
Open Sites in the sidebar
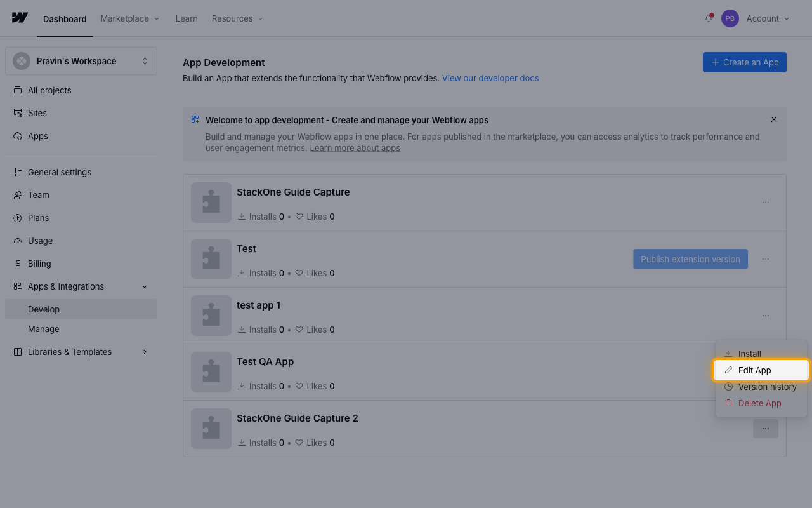coord(81,113)
